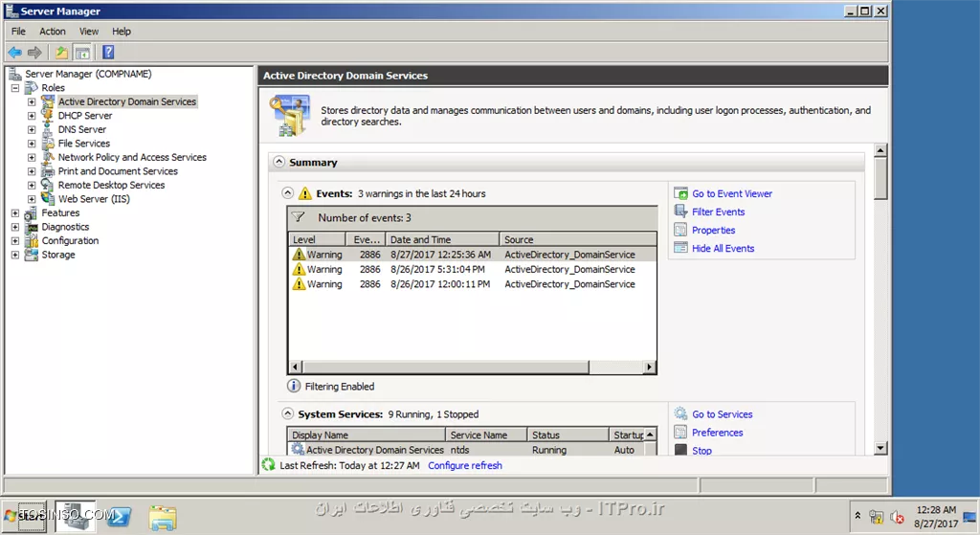Click Hide All Events link
The height and width of the screenshot is (535, 980).
[x=724, y=248]
